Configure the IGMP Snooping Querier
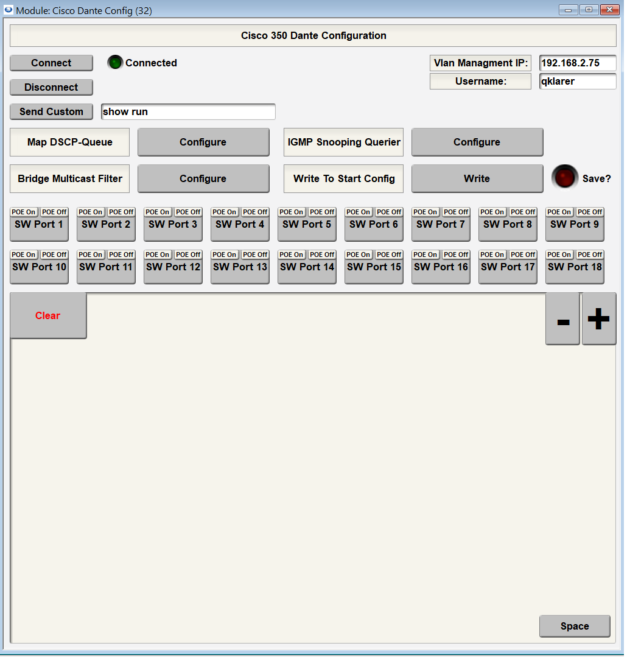Screen dimensions: 644x657 (x=477, y=142)
